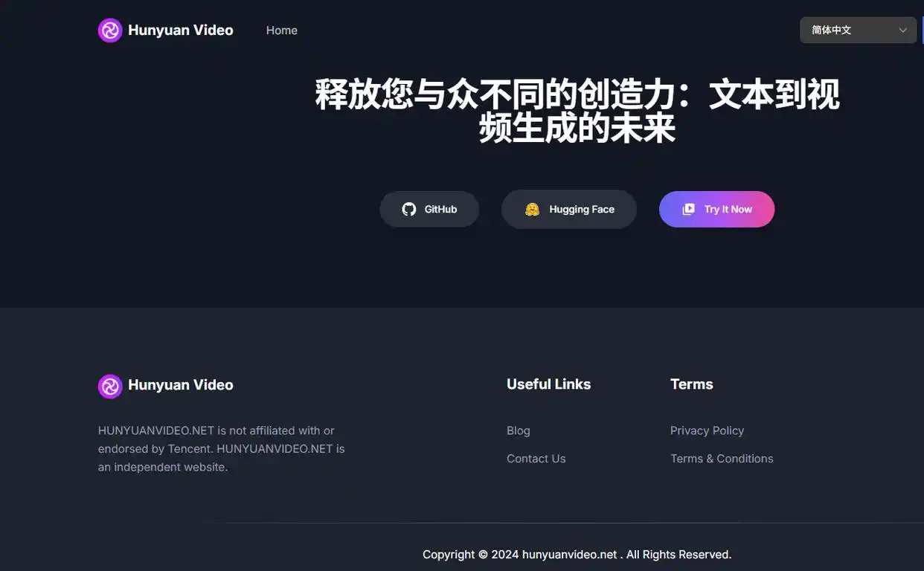Open the Privacy Policy link
Screen dimensions: 924x571
coord(707,430)
